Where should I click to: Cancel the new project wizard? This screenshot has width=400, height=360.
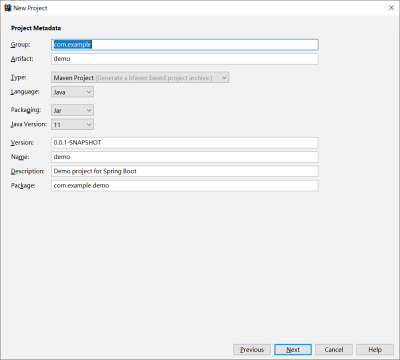(334, 350)
